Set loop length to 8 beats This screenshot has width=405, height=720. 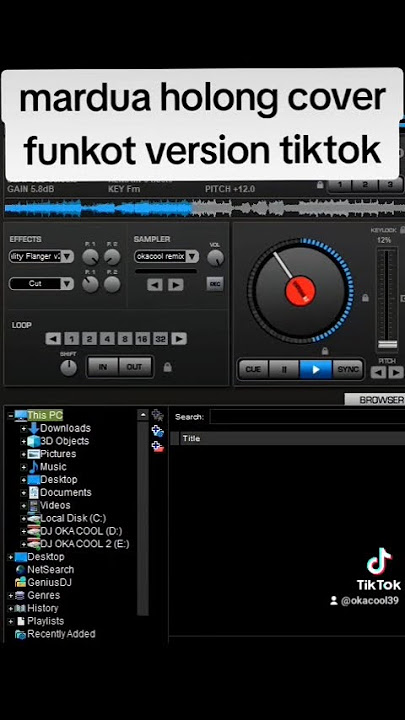coord(124,339)
